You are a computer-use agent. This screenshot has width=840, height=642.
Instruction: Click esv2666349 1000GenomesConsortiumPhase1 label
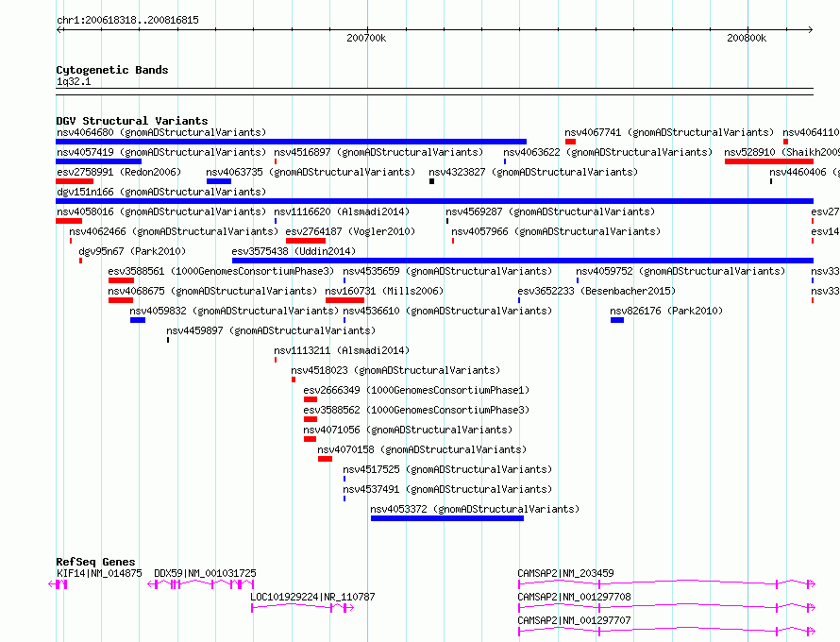click(x=416, y=390)
